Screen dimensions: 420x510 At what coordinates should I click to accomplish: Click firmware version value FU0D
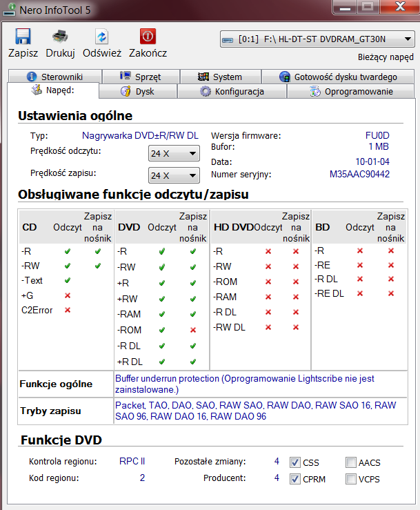click(377, 135)
